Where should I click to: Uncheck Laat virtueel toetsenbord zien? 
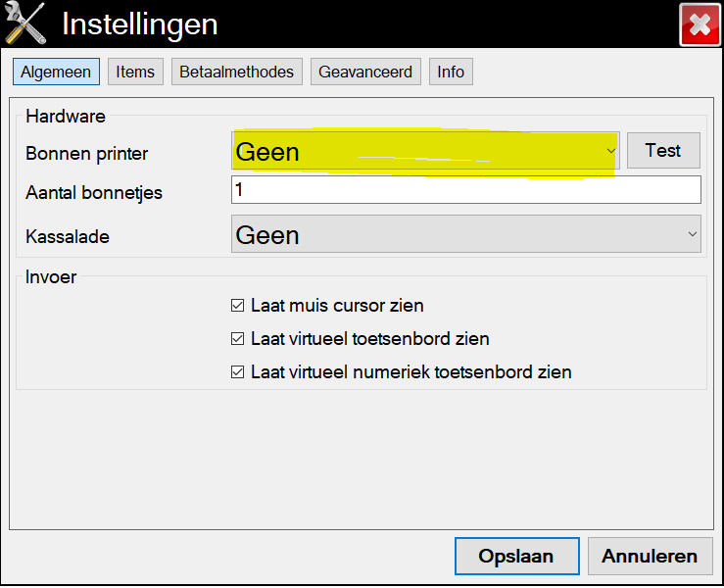[x=237, y=339]
